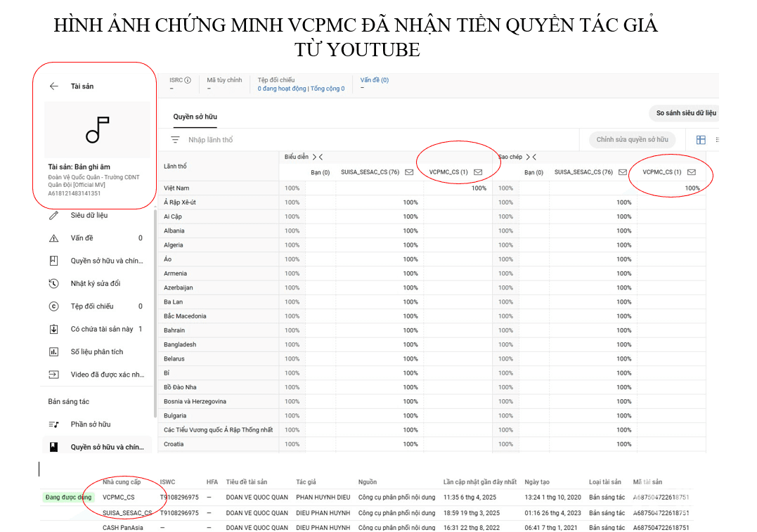The height and width of the screenshot is (532, 757).
Task: Click the Nhà cung cấp column header
Action: [121, 482]
